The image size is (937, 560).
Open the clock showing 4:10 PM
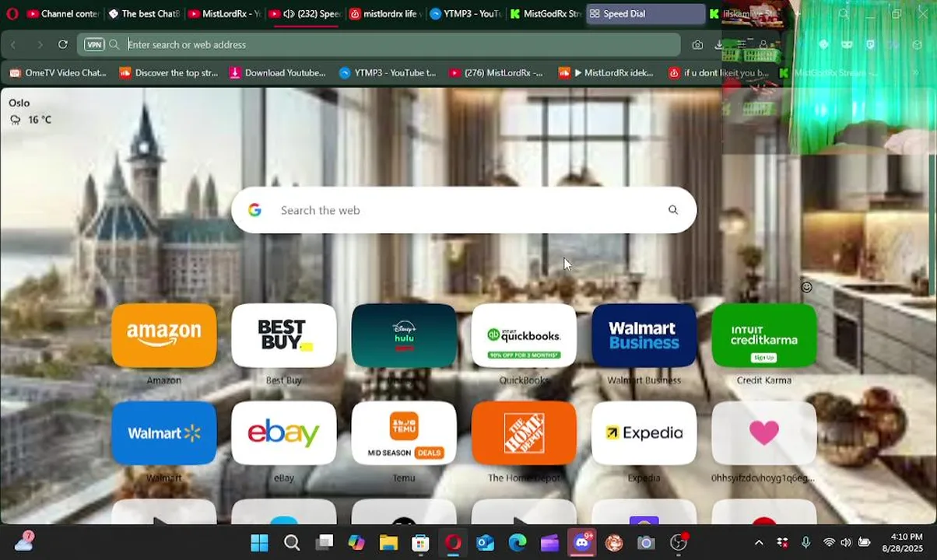(x=901, y=542)
